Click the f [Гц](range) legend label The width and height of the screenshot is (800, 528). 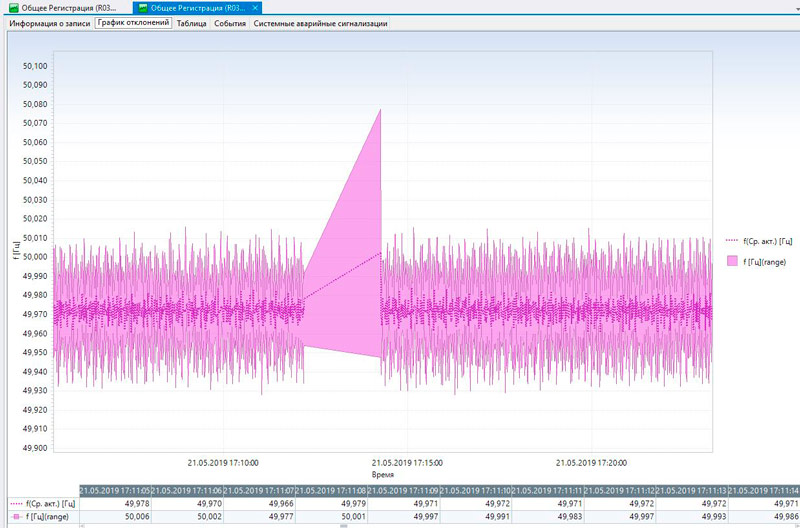pyautogui.click(x=765, y=261)
